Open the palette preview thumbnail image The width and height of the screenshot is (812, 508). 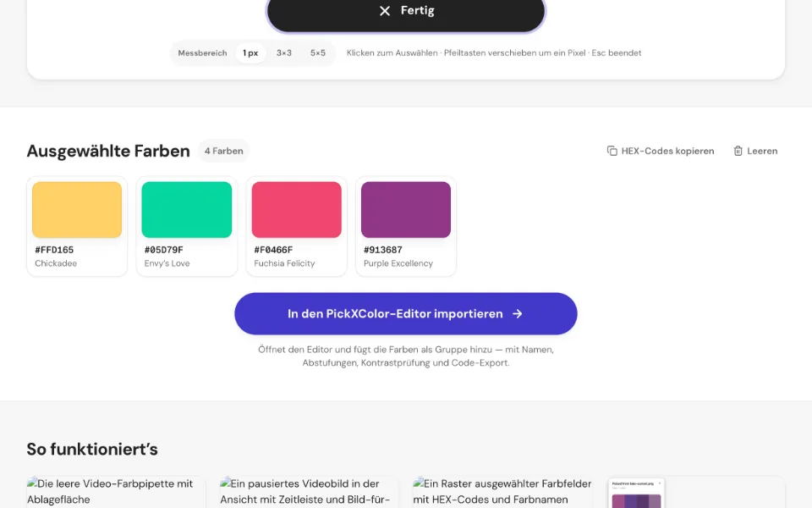[x=636, y=494]
